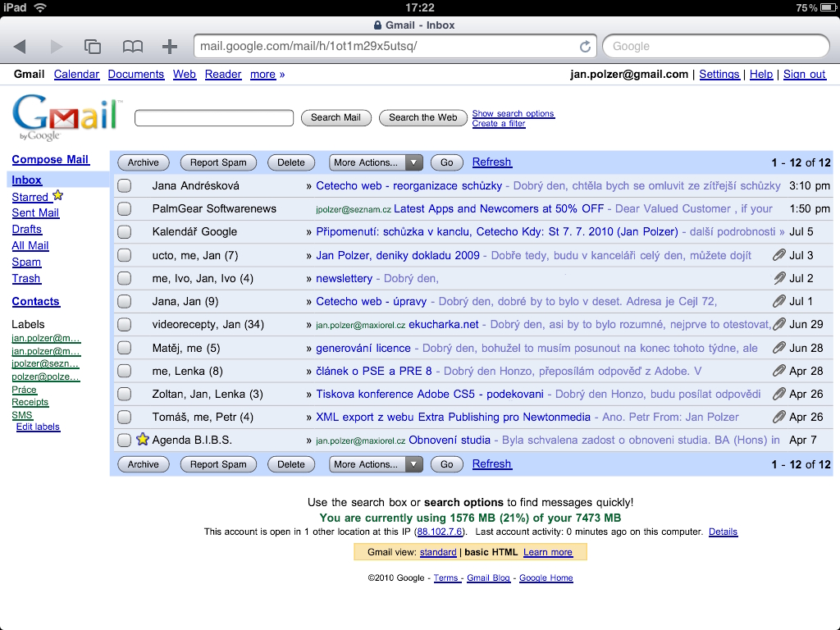Open the Documents app from the top bar

(x=136, y=74)
